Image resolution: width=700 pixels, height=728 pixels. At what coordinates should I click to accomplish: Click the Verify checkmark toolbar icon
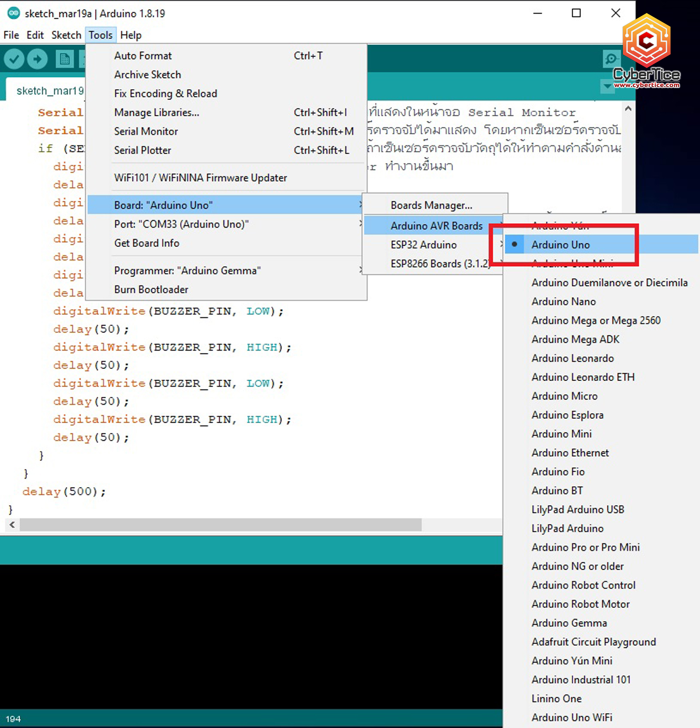14,59
